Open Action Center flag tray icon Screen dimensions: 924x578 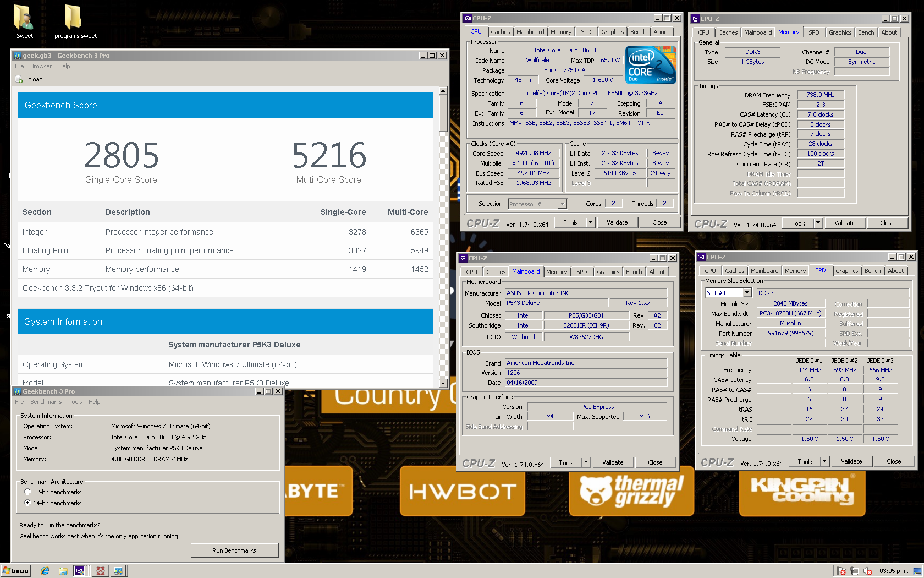(842, 571)
